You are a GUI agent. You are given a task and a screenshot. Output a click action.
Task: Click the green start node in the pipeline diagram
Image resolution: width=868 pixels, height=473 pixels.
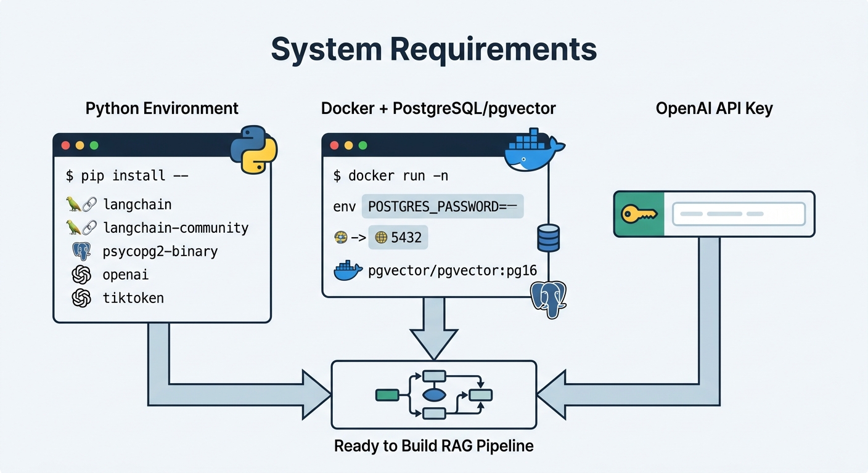387,395
